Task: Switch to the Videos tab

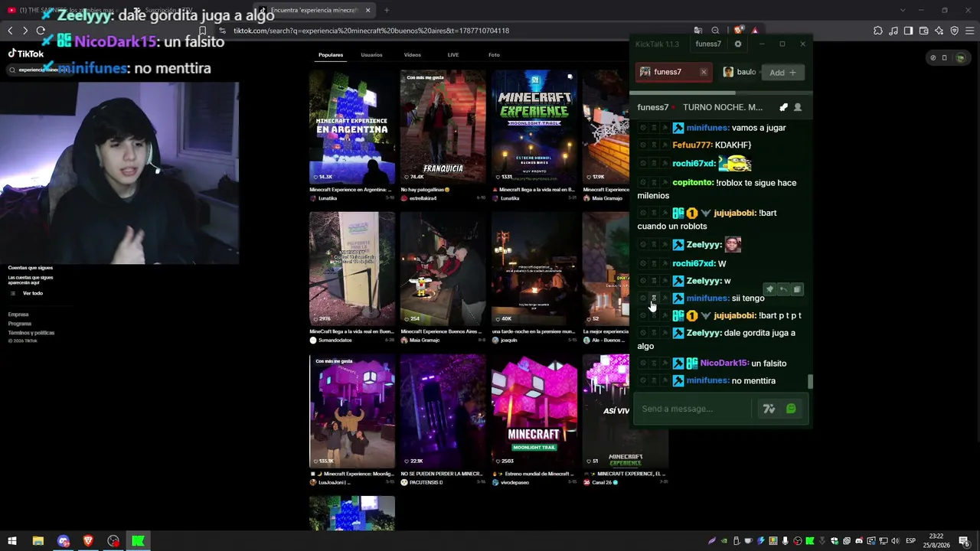Action: click(x=412, y=55)
